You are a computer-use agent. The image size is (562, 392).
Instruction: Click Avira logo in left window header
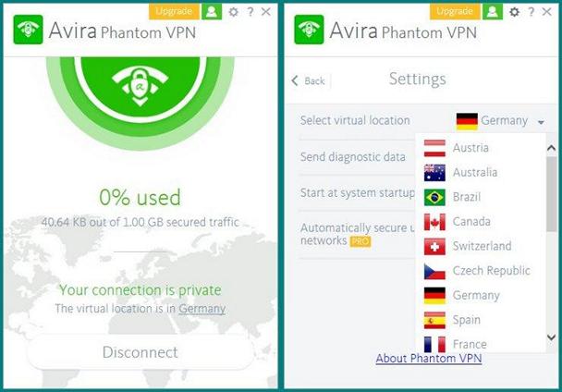point(29,30)
